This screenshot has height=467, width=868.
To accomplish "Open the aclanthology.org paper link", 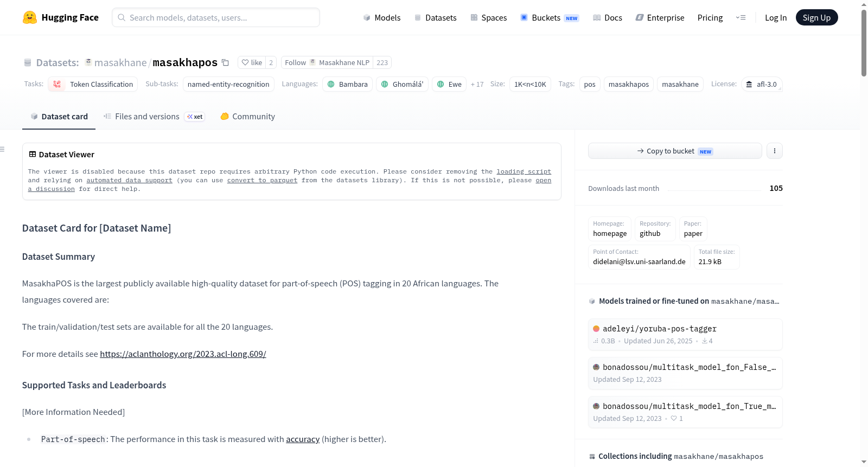I will click(x=183, y=354).
